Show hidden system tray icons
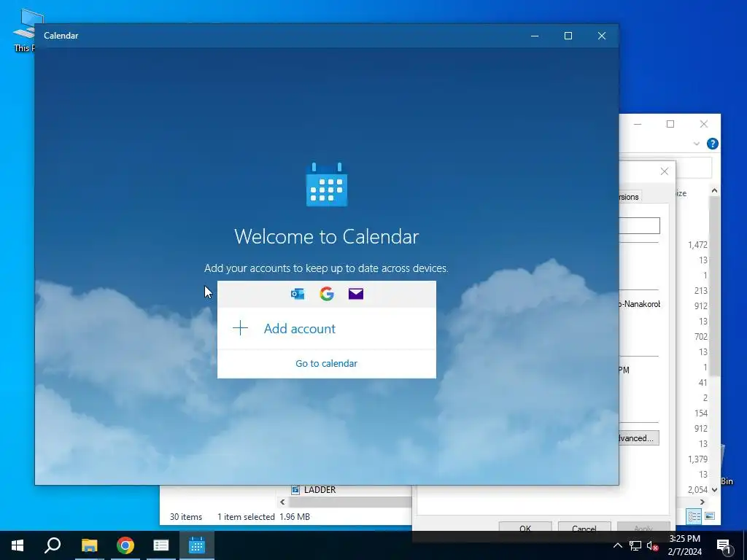 [617, 545]
